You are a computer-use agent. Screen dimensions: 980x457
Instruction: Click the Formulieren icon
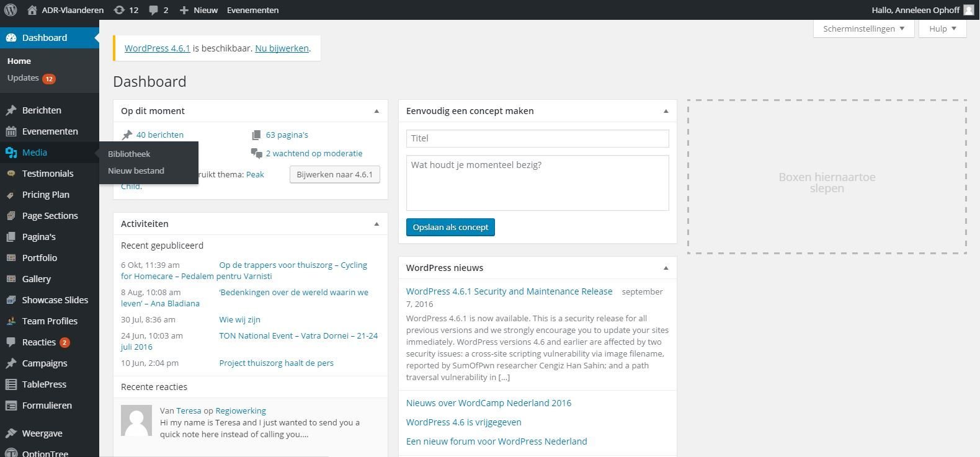coord(11,406)
